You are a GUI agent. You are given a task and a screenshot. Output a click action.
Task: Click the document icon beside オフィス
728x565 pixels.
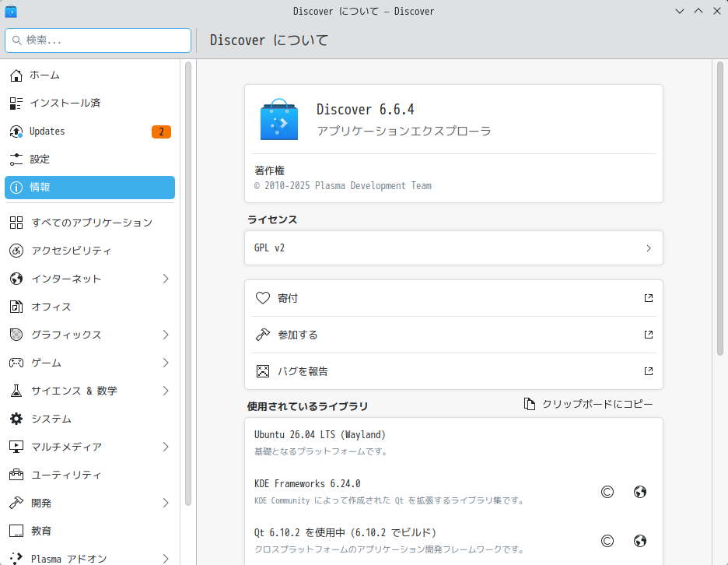click(x=16, y=307)
